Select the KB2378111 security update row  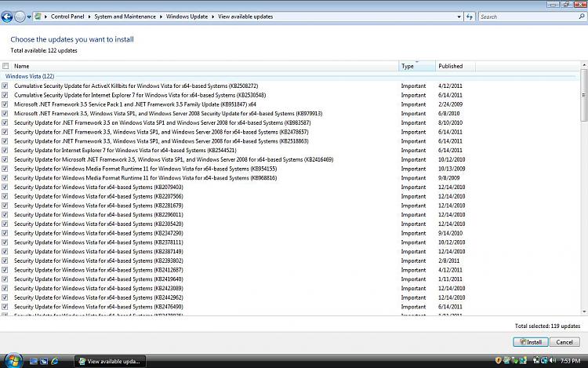pos(289,242)
